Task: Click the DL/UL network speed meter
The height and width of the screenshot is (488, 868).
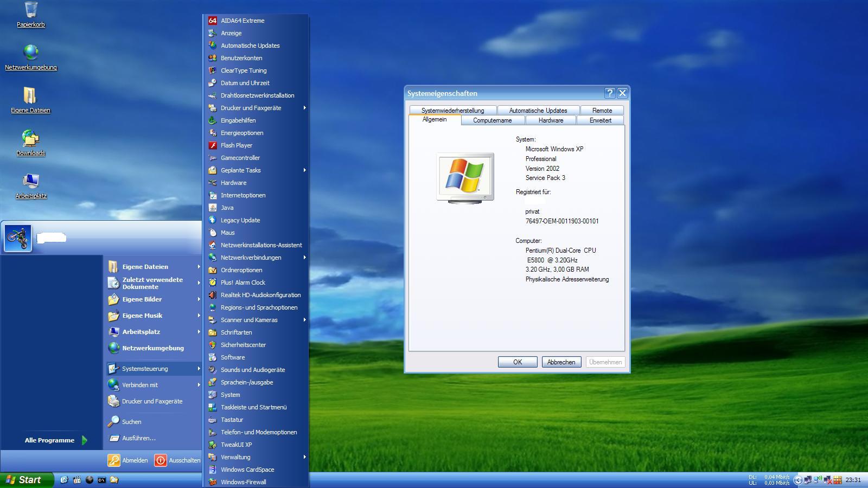Action: point(769,480)
